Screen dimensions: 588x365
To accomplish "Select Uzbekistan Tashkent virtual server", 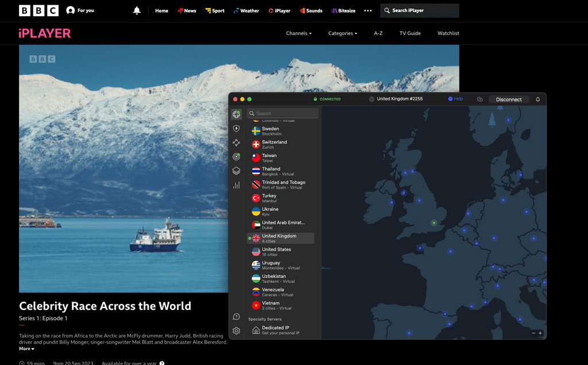I will click(280, 279).
